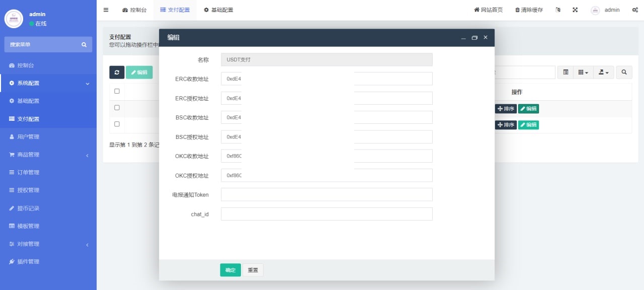Screen dimensions: 644x290
Task: Select the header checkbox to select all rows
Action: tap(117, 91)
